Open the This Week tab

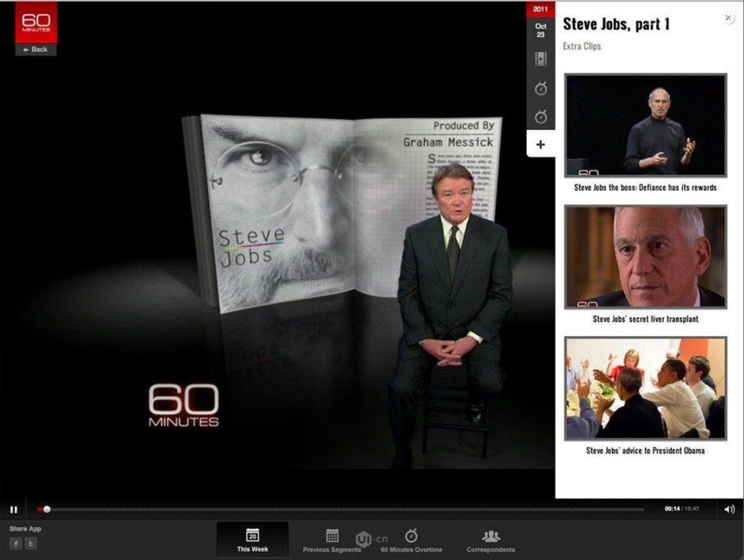click(252, 540)
